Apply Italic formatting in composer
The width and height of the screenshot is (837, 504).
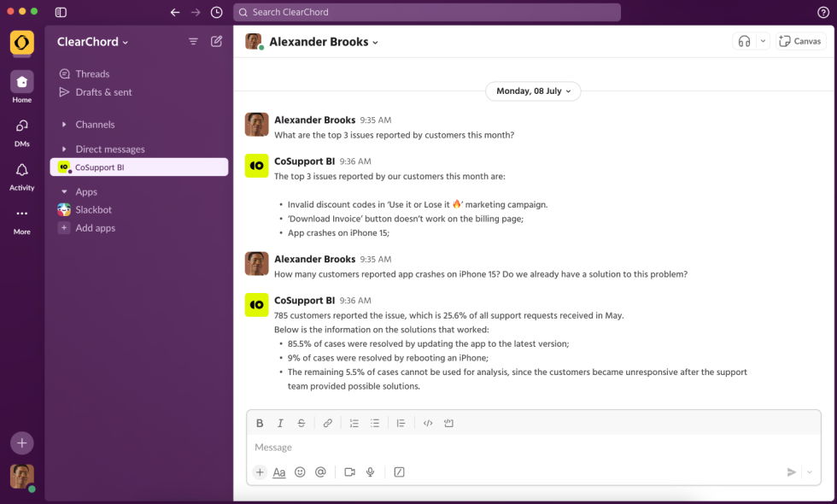coord(280,423)
